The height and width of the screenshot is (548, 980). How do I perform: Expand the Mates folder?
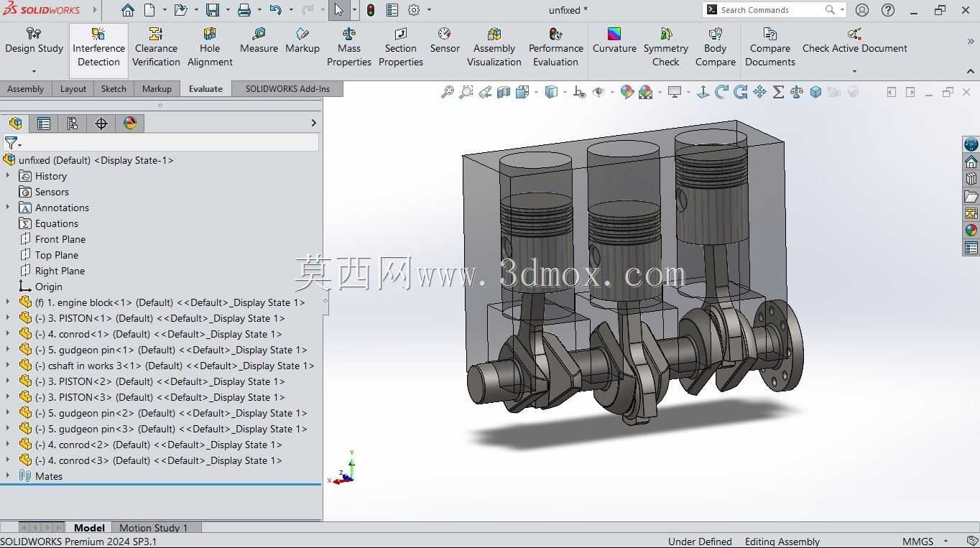8,476
